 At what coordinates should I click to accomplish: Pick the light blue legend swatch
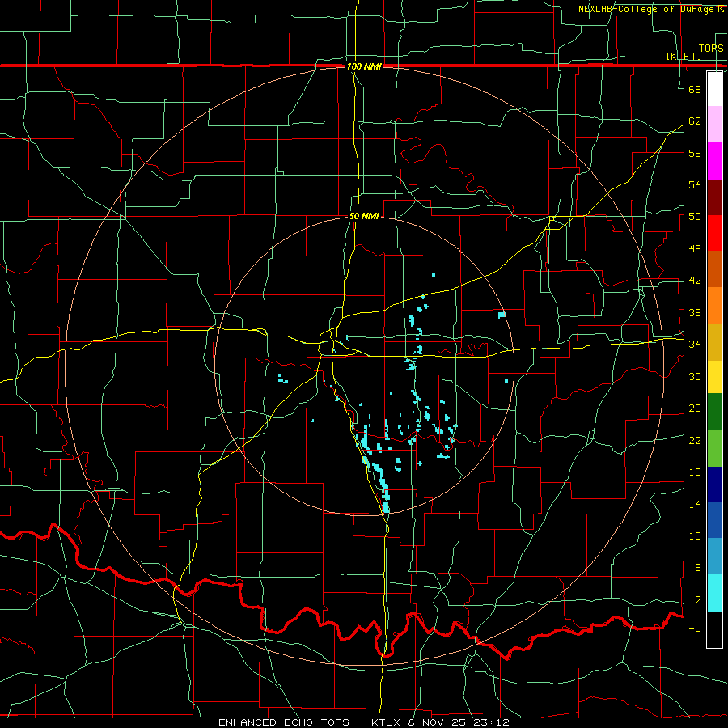714,557
